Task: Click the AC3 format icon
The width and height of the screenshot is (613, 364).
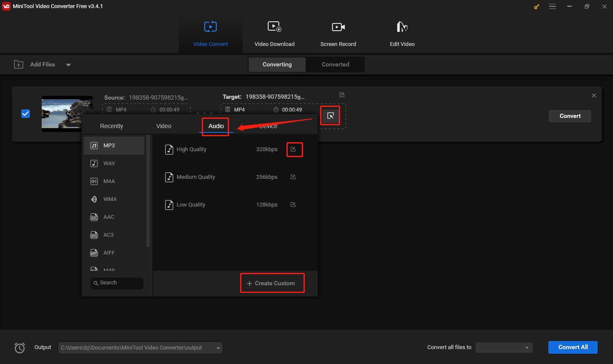Action: click(94, 235)
